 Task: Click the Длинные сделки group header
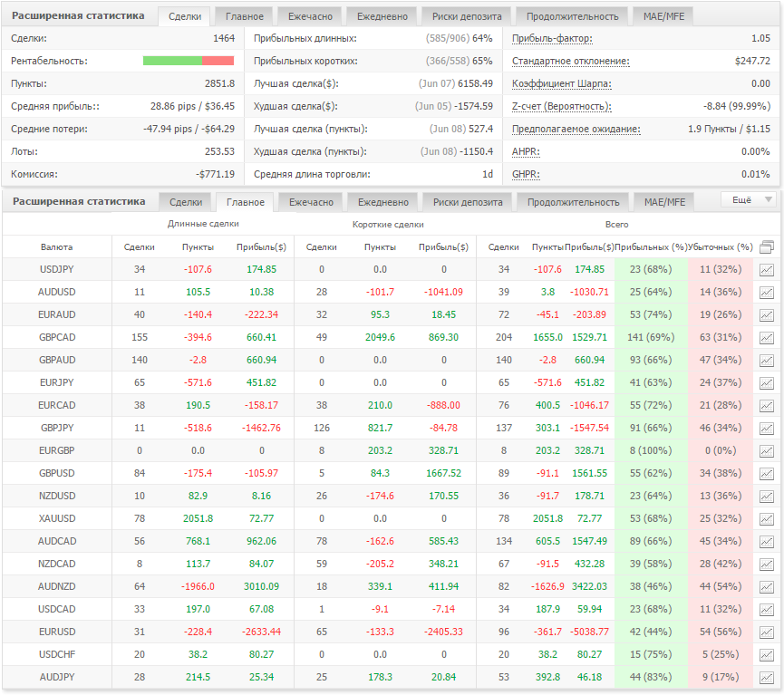[203, 224]
